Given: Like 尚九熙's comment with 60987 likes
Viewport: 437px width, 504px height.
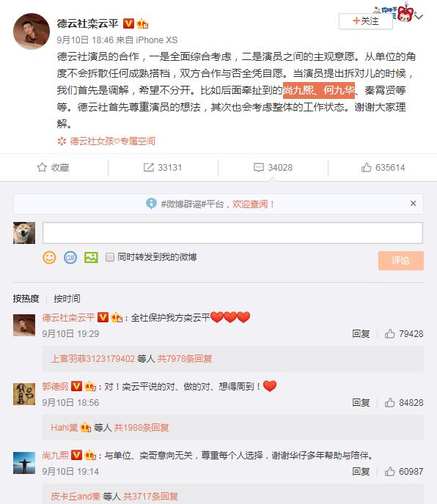Looking at the screenshot, I should coord(389,471).
